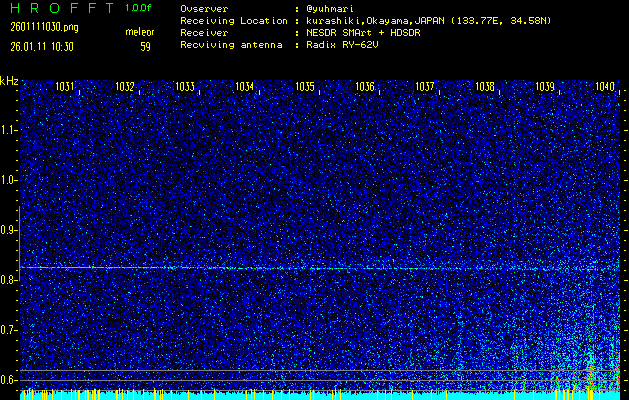The image size is (629, 400).
Task: Select the 2601111030.png filename
Action: point(38,27)
